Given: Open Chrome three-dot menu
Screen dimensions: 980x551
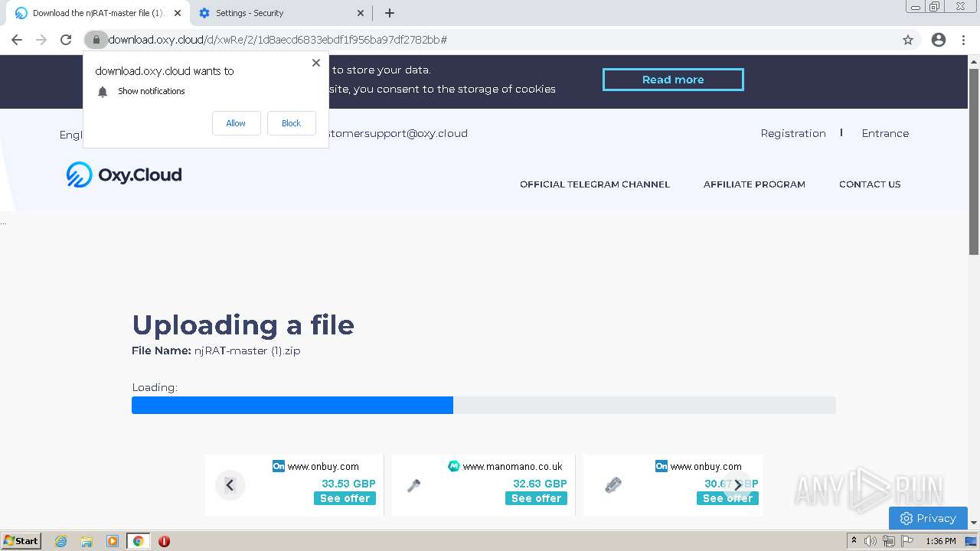Looking at the screenshot, I should [964, 40].
